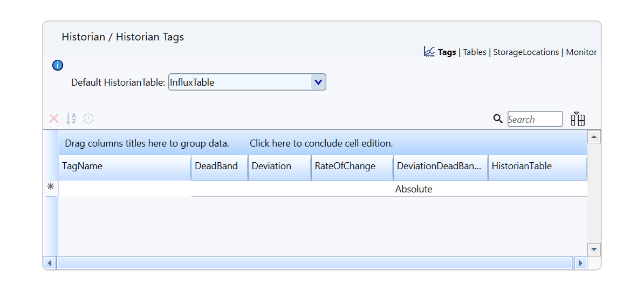644x291 pixels.
Task: Open the StorageLocations tab
Action: [526, 52]
